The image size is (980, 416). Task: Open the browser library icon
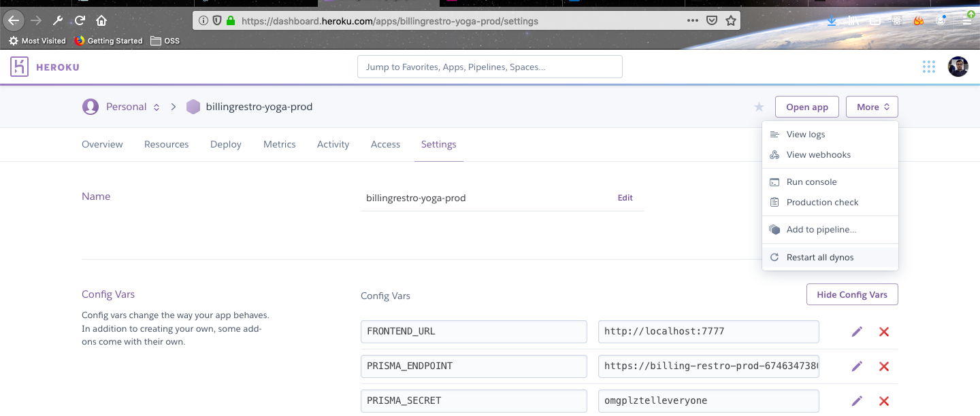(853, 21)
